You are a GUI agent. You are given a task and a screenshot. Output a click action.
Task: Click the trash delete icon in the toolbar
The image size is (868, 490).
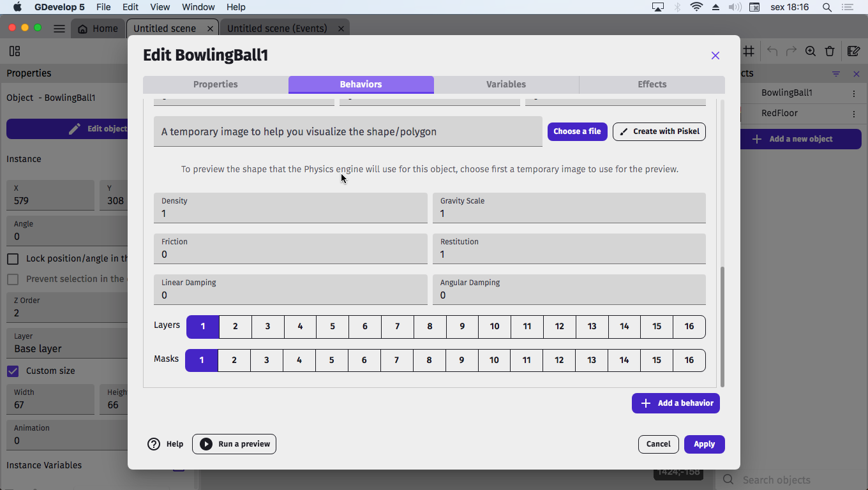coord(830,51)
